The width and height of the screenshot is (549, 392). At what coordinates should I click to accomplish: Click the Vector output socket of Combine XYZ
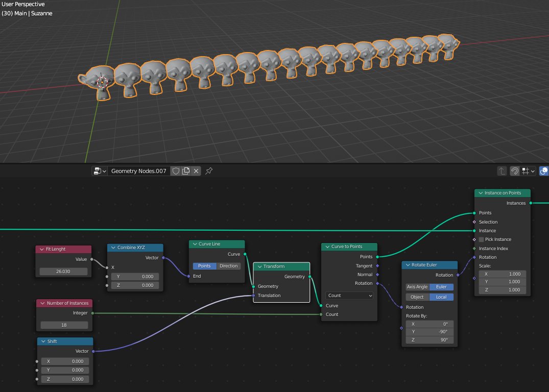(x=163, y=258)
